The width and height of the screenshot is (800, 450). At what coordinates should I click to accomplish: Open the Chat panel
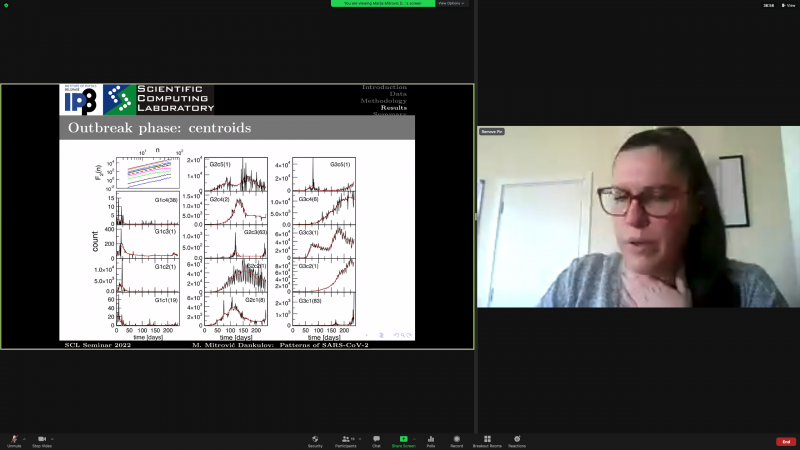coord(376,441)
